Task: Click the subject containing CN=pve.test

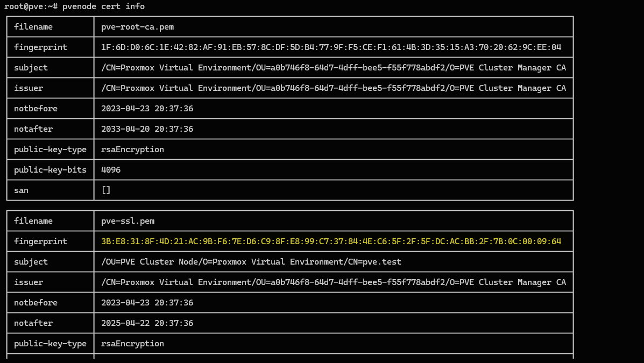Action: 251,262
